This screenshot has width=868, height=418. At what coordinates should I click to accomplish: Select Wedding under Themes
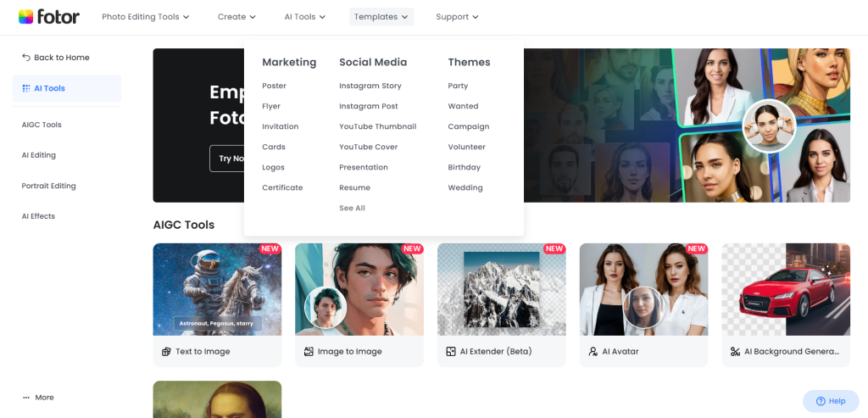click(465, 187)
